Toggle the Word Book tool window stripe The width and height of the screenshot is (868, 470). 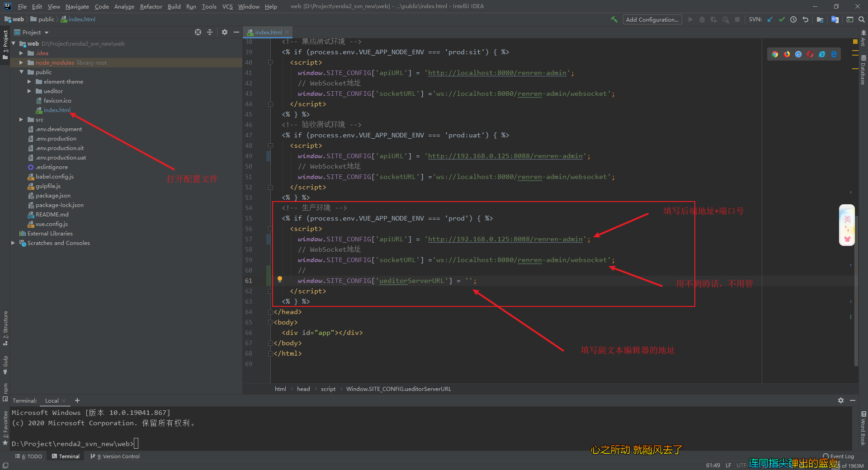[x=863, y=428]
